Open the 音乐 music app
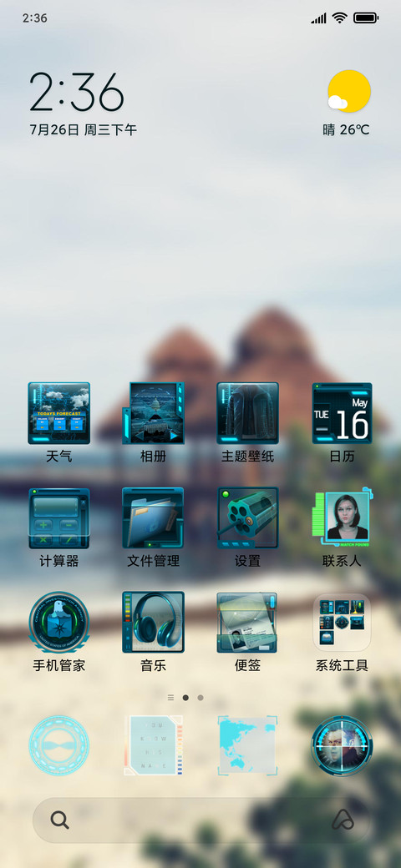Image resolution: width=401 pixels, height=868 pixels. point(154,623)
